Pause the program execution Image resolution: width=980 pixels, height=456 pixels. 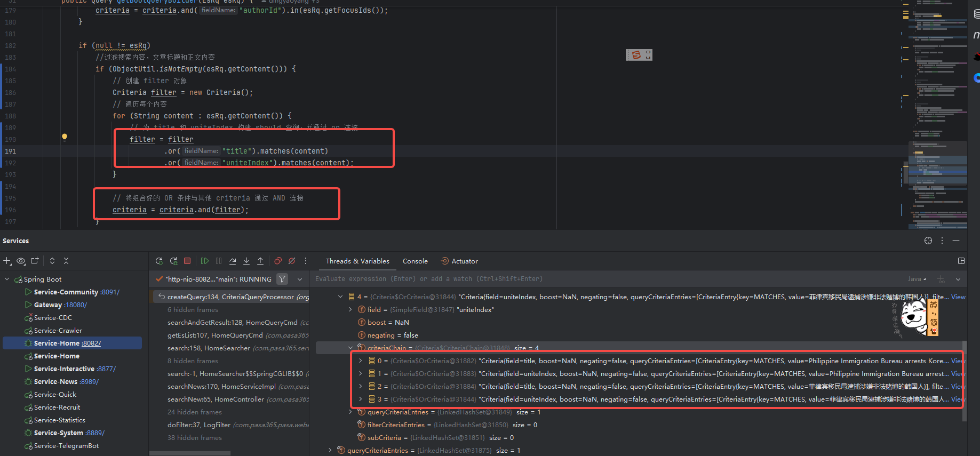(x=219, y=261)
